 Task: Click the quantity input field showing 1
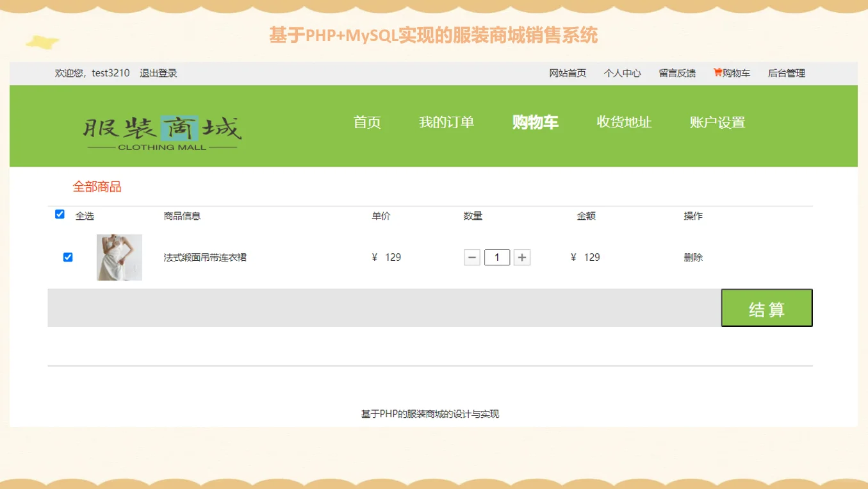(x=497, y=257)
